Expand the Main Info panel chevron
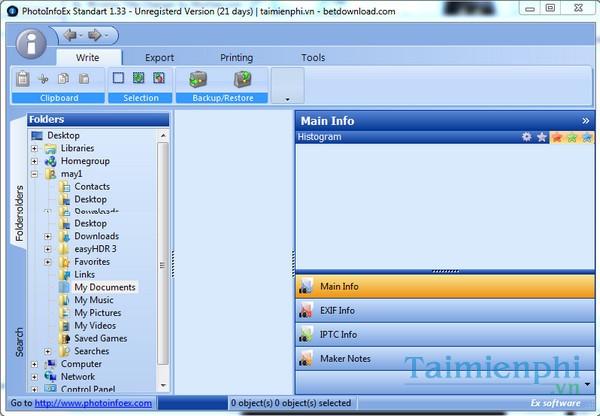The height and width of the screenshot is (416, 600). pos(585,121)
